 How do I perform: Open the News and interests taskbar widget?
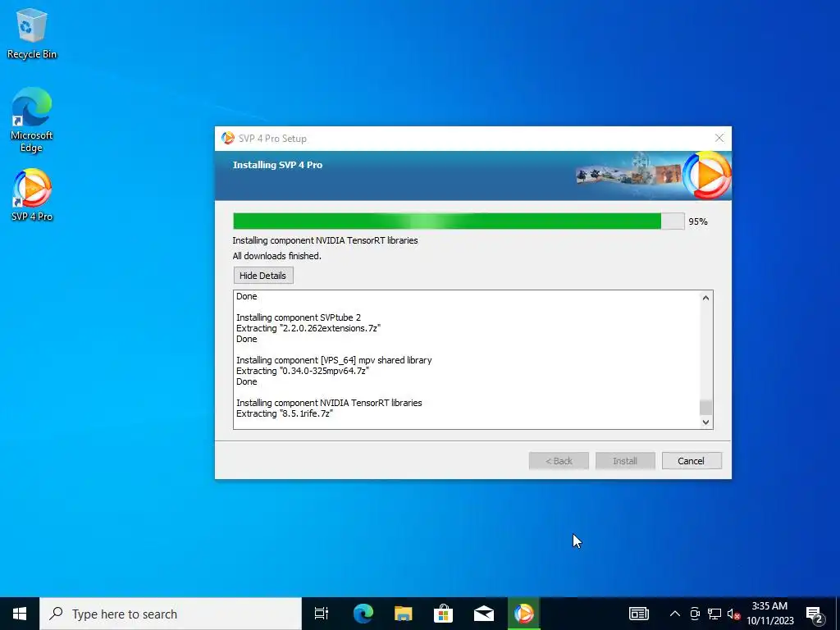[638, 614]
